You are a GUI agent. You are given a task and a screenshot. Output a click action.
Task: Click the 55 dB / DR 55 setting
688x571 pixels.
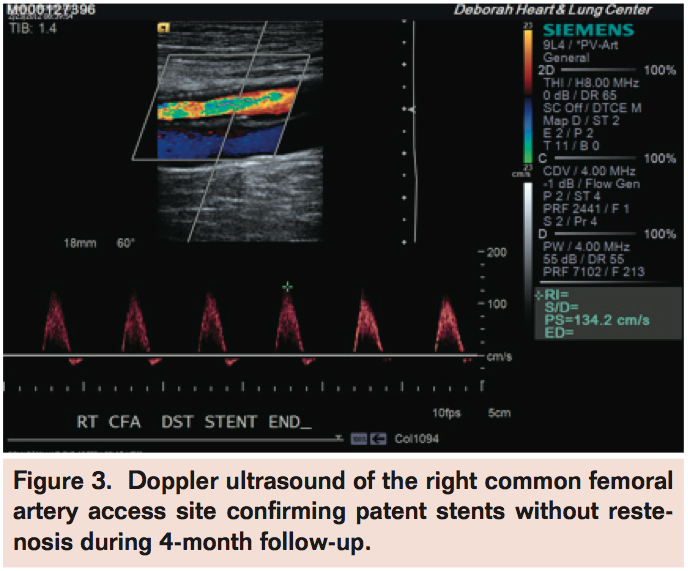583,259
